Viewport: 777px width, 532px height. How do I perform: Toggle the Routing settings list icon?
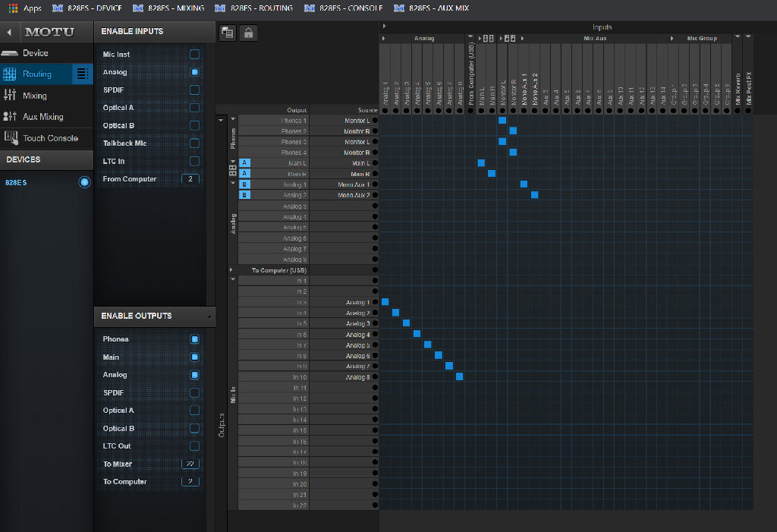point(82,74)
